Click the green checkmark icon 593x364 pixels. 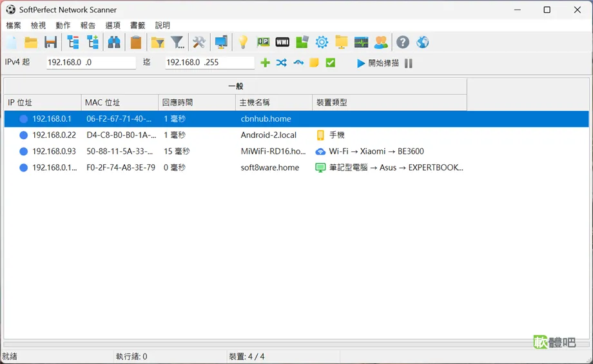coord(331,62)
